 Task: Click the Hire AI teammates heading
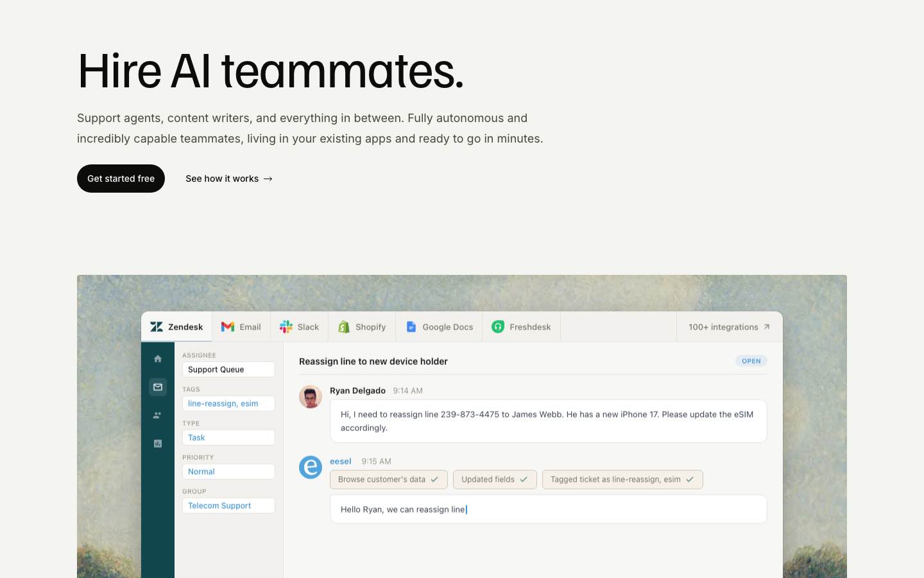coord(270,71)
